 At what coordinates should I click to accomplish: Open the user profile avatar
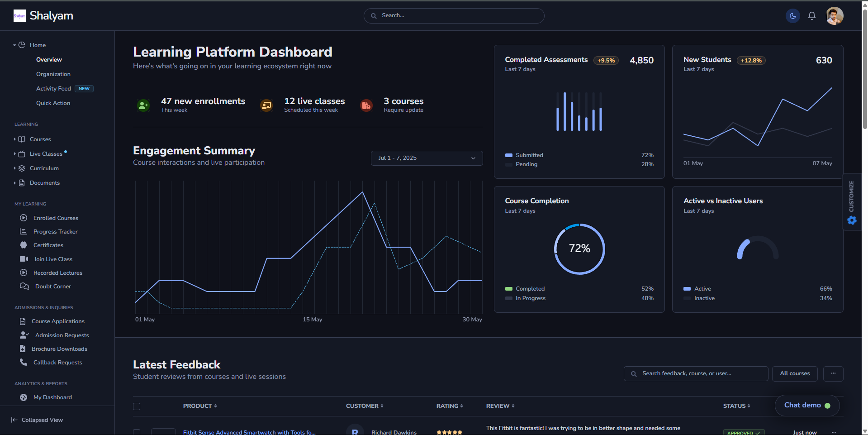(835, 16)
